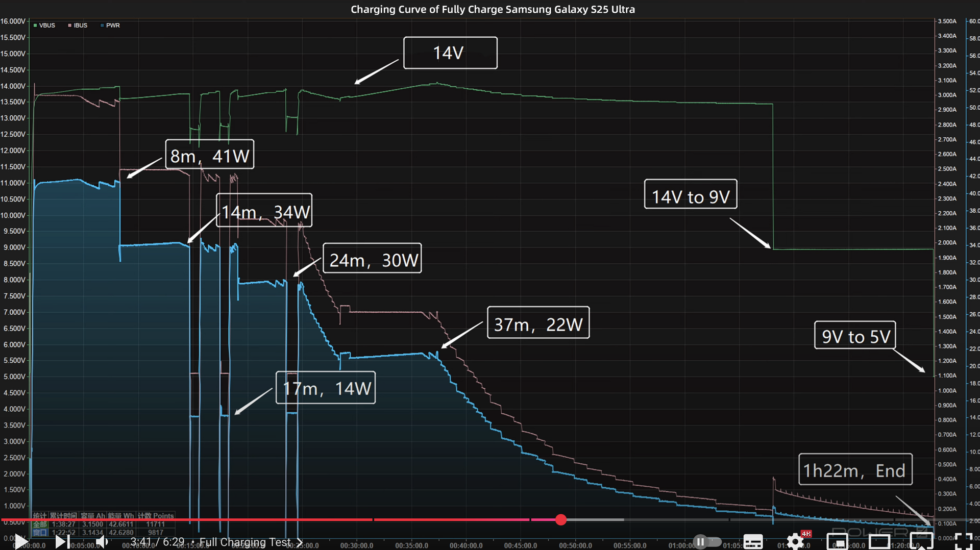Click the "14V to 9V" annotation box

(690, 194)
